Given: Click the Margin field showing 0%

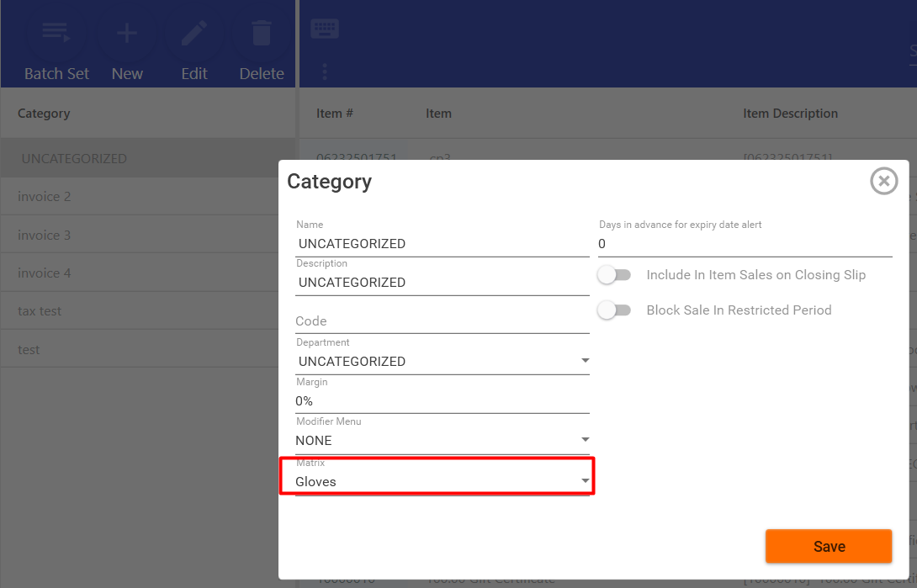Looking at the screenshot, I should pos(443,401).
